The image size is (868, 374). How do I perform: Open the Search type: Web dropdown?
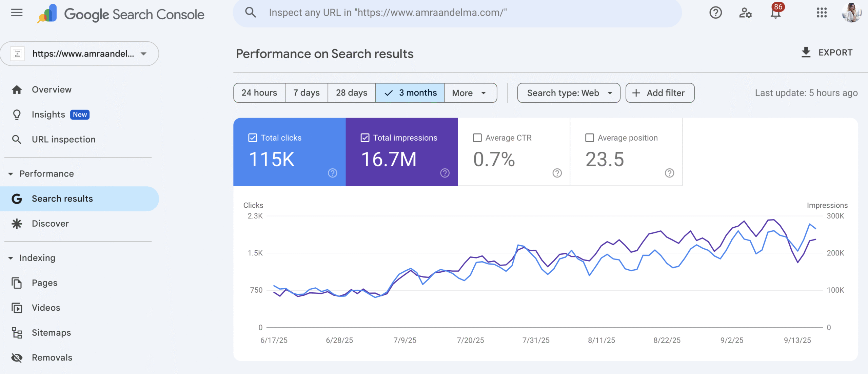[569, 93]
